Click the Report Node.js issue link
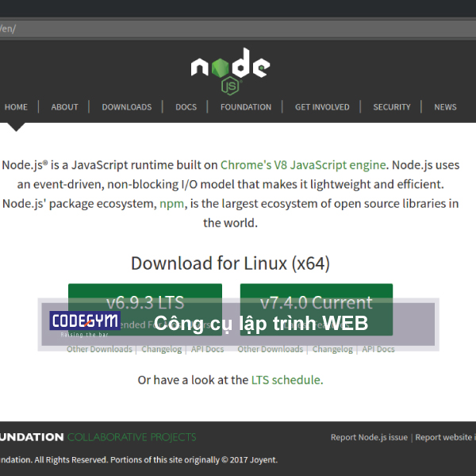476x476 pixels. pos(369,437)
